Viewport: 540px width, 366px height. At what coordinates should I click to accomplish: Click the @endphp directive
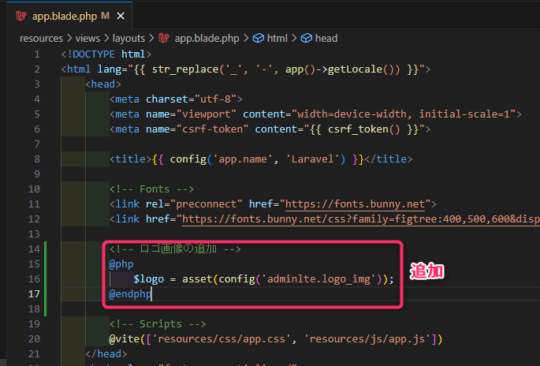tap(130, 294)
